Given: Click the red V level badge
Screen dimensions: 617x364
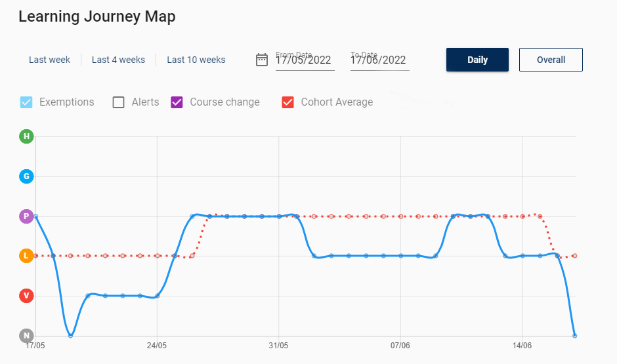Looking at the screenshot, I should (x=26, y=296).
